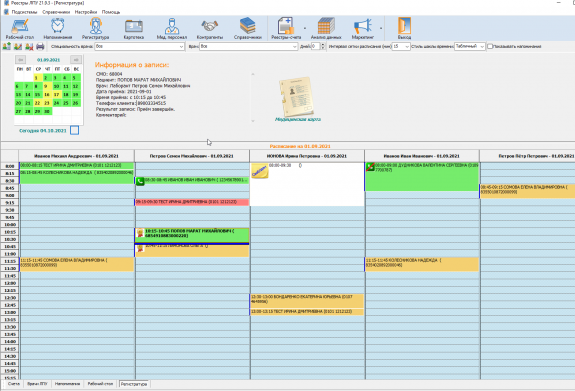Open Мед. персонал doctor icon
Viewport: 575px width, 391px height.
point(172,29)
